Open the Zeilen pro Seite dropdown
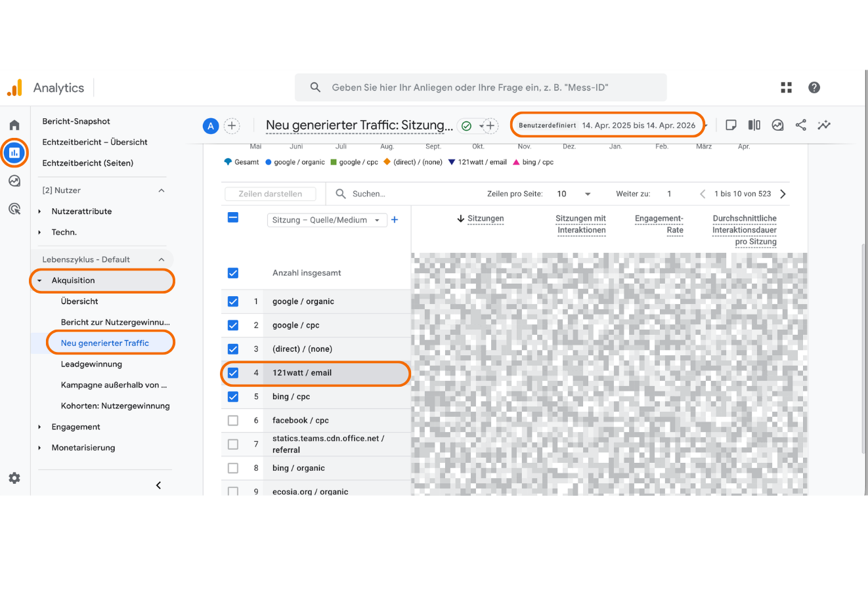The image size is (868, 608). (574, 194)
